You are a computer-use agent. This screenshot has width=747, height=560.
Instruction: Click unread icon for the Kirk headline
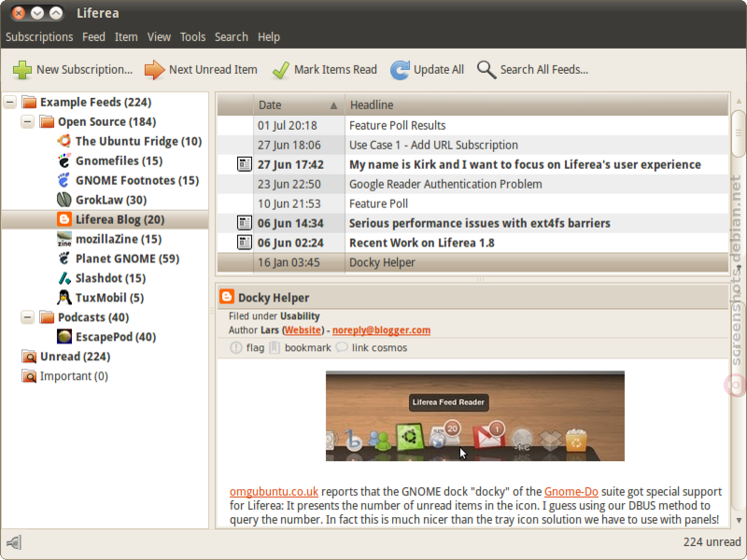point(245,164)
